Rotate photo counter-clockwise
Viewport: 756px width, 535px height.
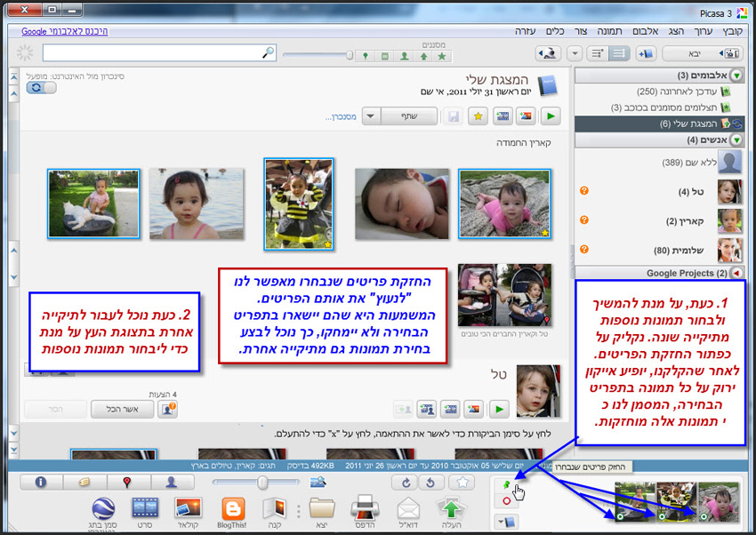click(x=430, y=482)
